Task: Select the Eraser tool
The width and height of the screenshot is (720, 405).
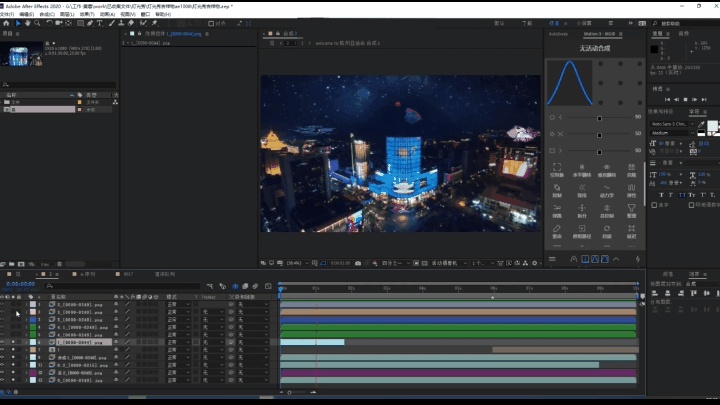Action: click(131, 23)
